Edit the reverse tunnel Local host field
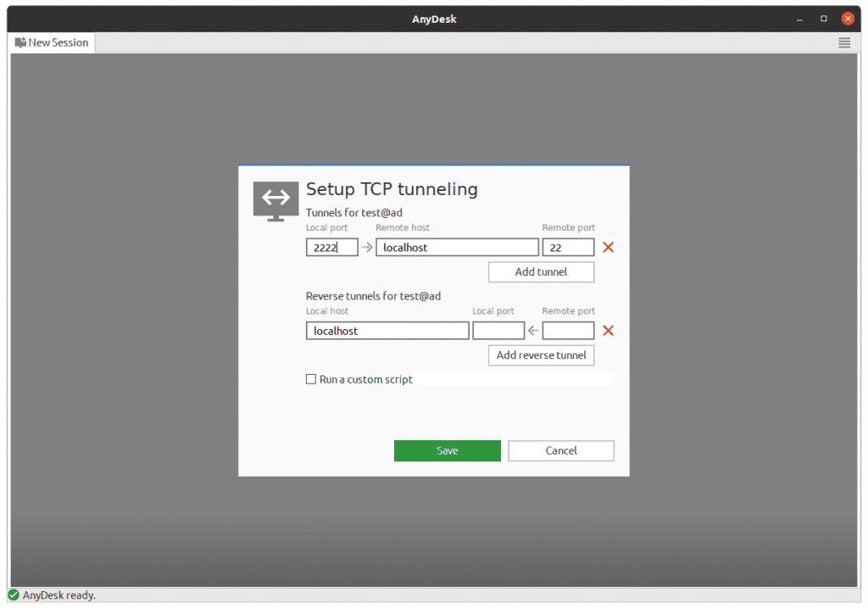 [387, 331]
